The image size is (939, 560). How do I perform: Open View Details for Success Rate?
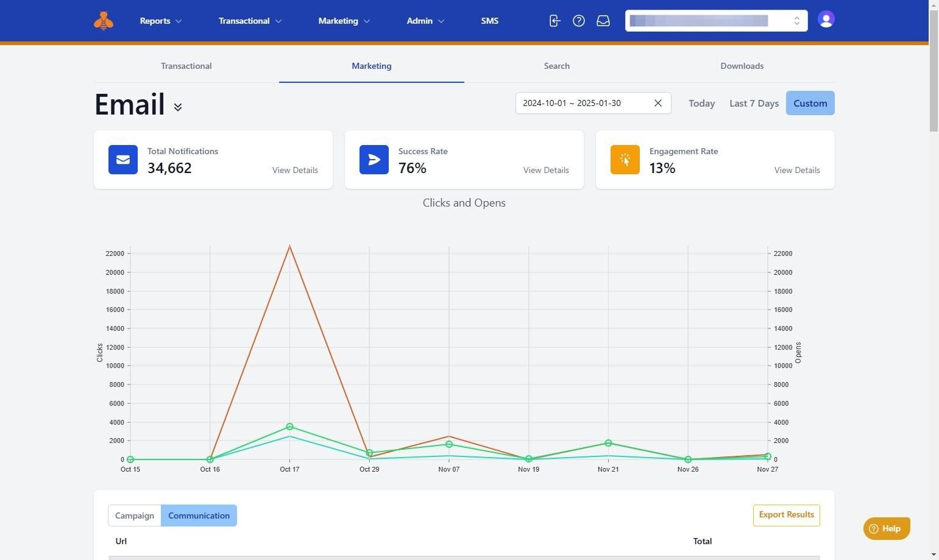(x=546, y=170)
